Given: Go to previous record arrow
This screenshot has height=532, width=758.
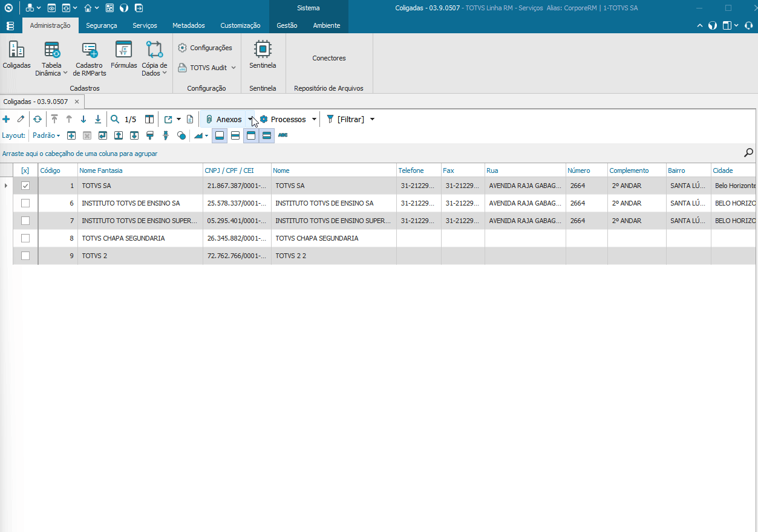Looking at the screenshot, I should pyautogui.click(x=69, y=119).
